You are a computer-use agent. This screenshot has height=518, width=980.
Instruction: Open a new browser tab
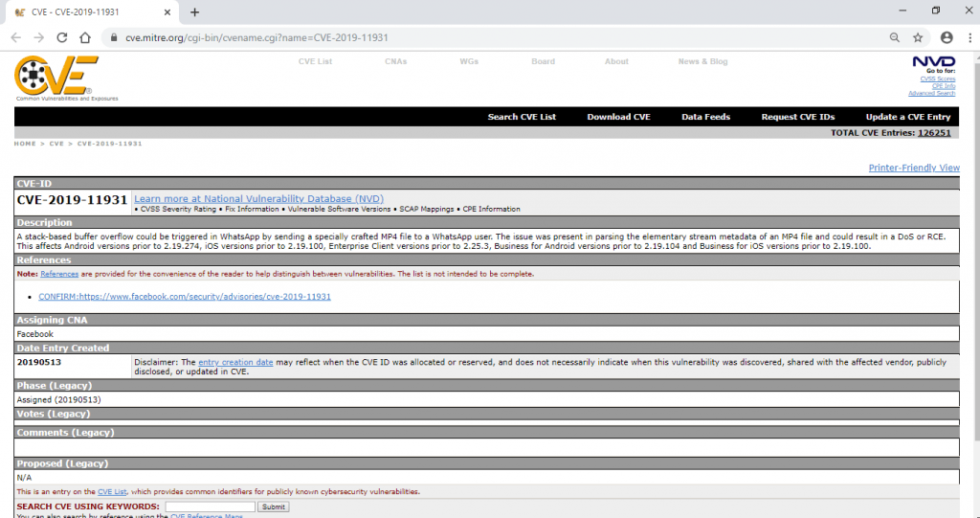pyautogui.click(x=194, y=11)
